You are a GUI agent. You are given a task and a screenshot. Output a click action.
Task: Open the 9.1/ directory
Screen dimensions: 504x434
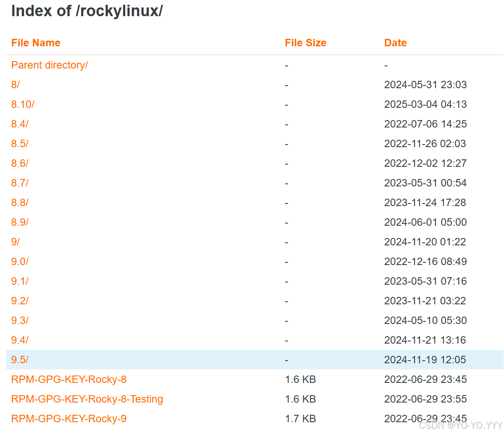[20, 281]
